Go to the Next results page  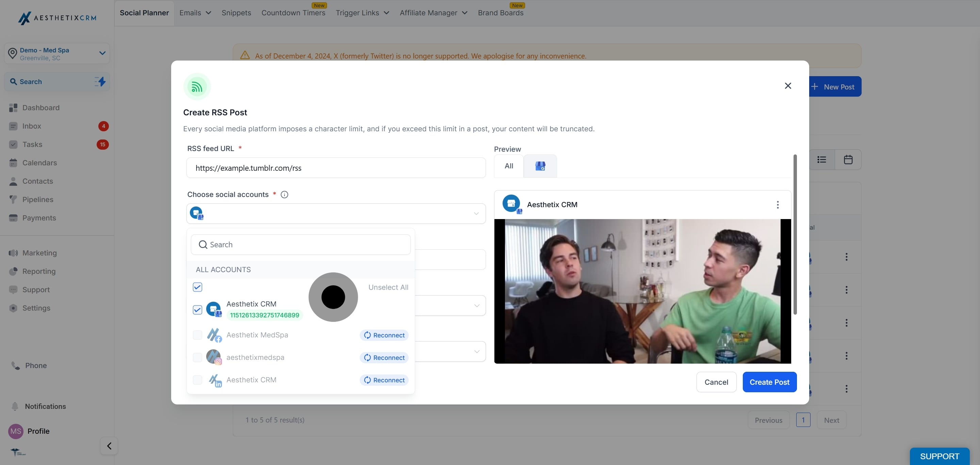tap(832, 420)
